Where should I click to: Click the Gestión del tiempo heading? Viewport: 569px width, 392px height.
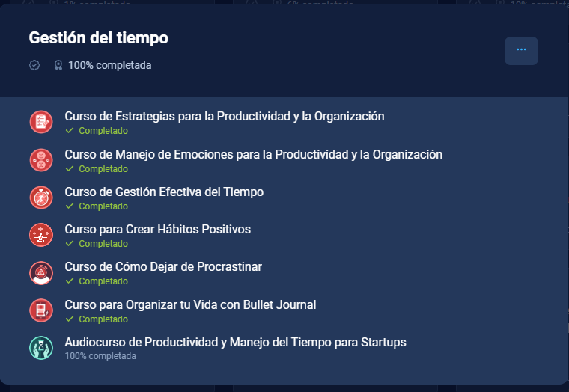98,37
